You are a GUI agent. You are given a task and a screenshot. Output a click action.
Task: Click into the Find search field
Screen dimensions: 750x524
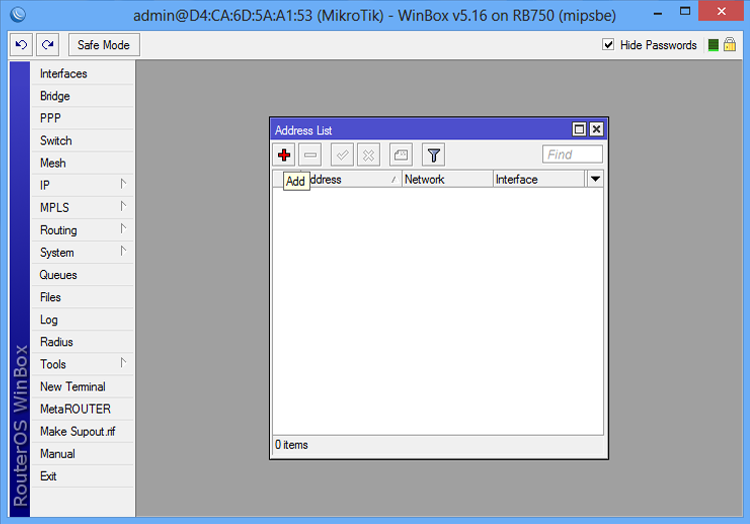point(572,154)
